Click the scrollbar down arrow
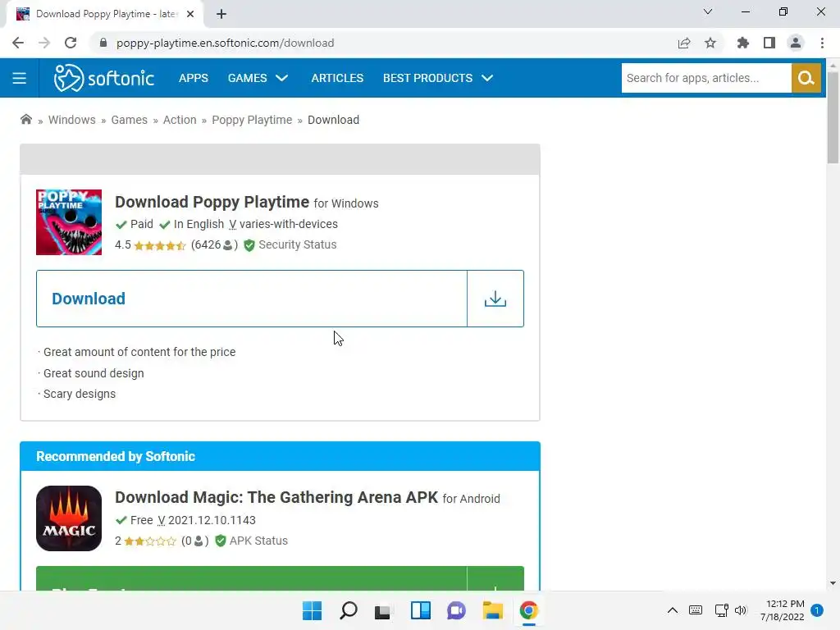The width and height of the screenshot is (840, 630). [833, 583]
